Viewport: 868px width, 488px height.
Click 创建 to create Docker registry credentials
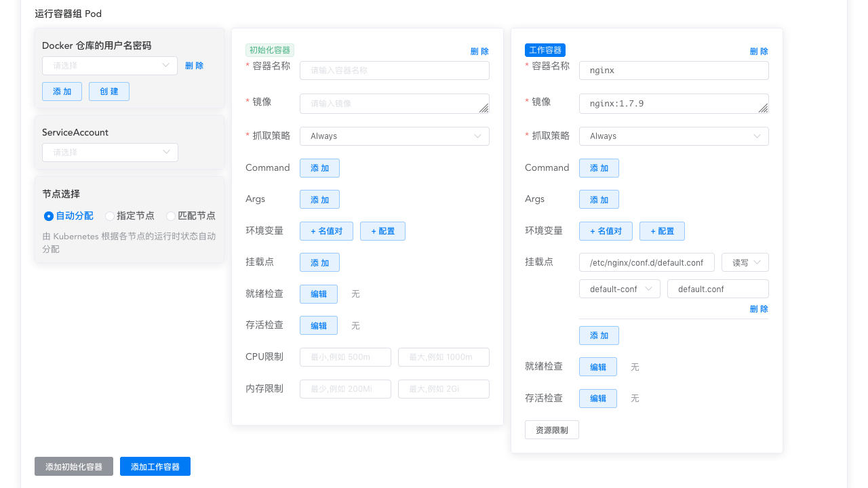109,91
